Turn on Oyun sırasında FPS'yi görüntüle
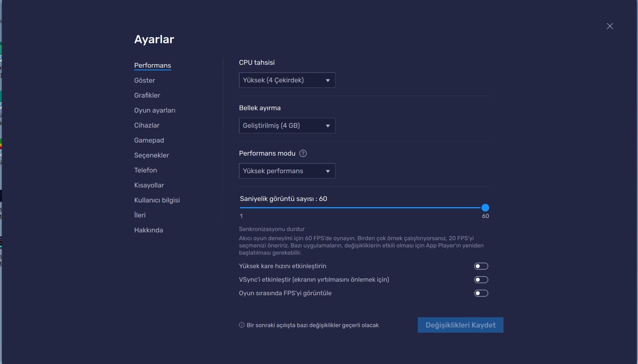The image size is (638, 364). point(481,293)
